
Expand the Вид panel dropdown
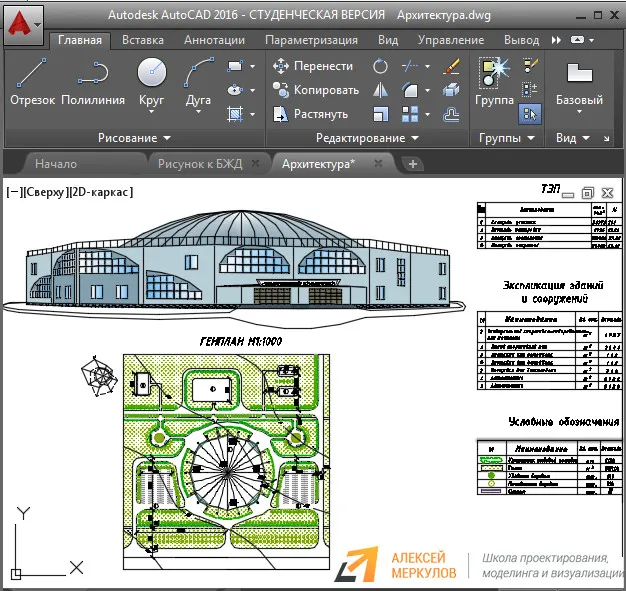tap(573, 138)
